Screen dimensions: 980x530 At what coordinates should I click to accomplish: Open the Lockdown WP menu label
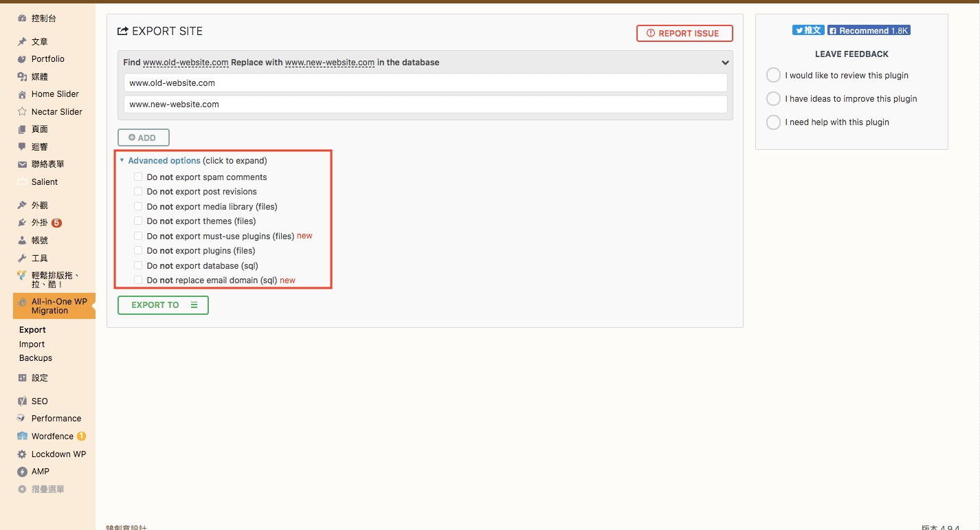pyautogui.click(x=58, y=454)
